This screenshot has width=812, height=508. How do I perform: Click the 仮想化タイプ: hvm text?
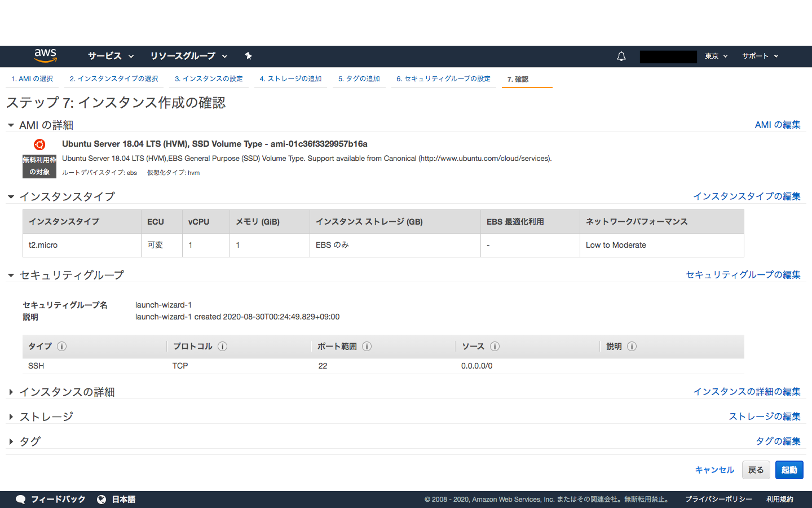click(174, 173)
